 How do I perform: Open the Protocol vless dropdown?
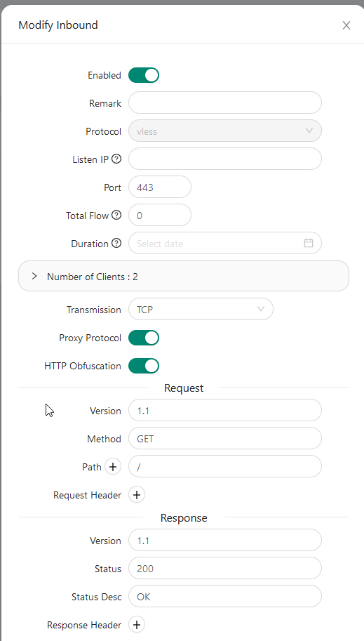(x=225, y=131)
